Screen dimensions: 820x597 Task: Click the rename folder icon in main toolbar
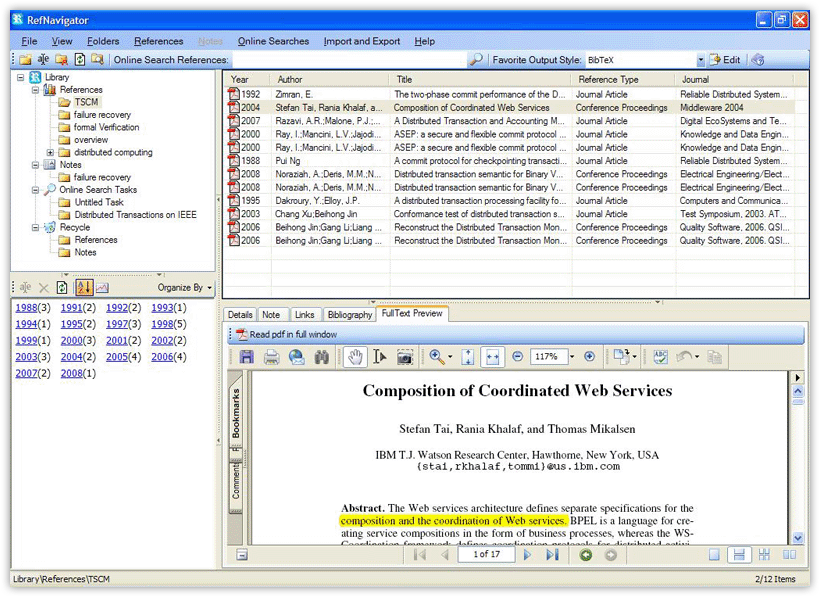pos(43,60)
